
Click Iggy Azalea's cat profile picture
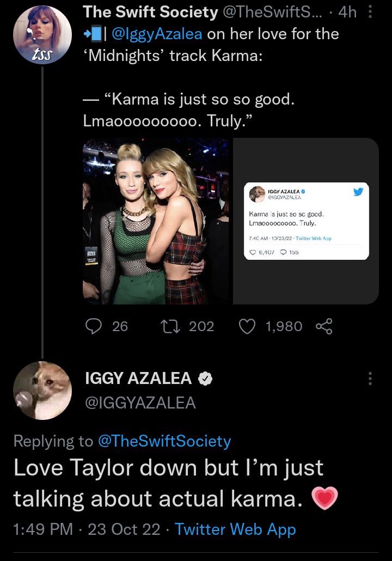point(42,390)
